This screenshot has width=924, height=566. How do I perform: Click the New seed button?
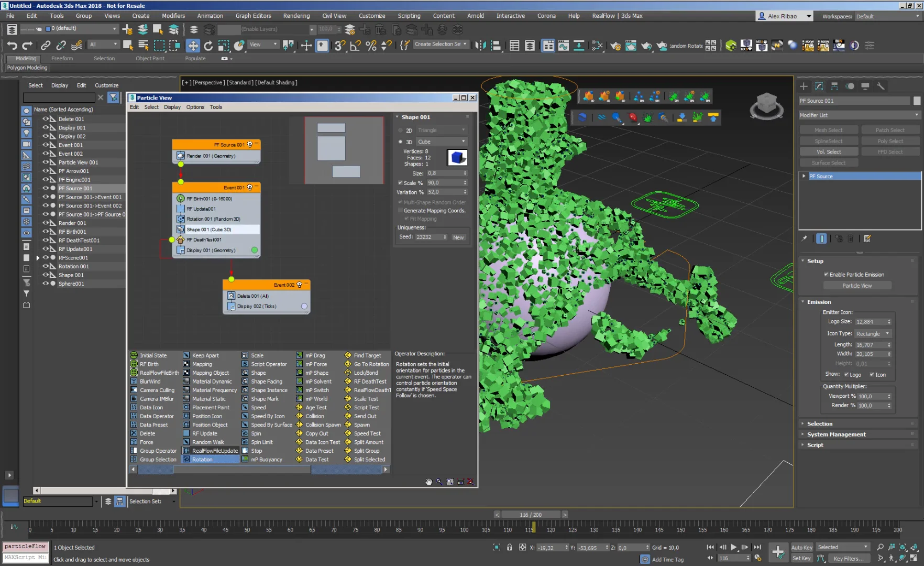point(458,237)
